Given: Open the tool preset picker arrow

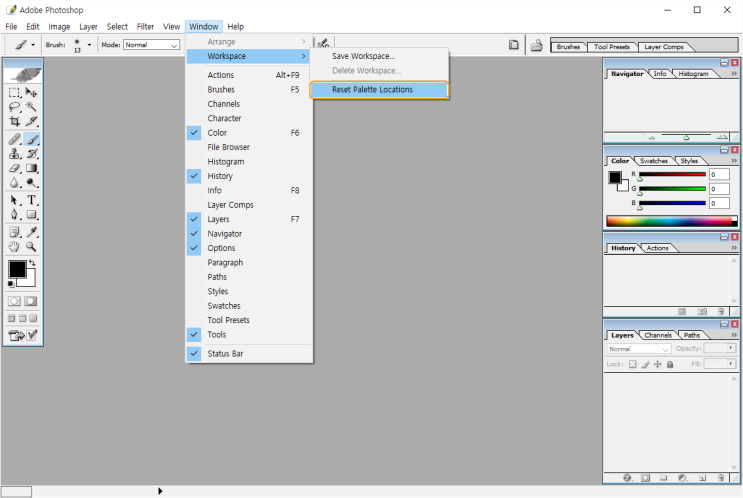Looking at the screenshot, I should pyautogui.click(x=33, y=45).
